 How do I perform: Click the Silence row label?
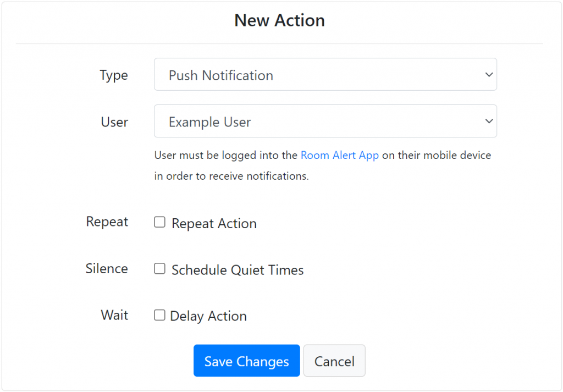pos(107,269)
